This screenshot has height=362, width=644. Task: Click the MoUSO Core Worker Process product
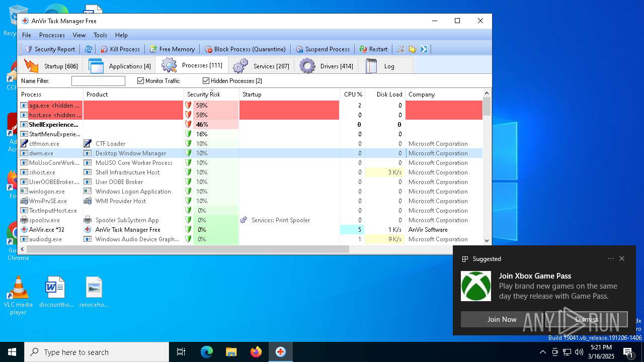(x=134, y=163)
